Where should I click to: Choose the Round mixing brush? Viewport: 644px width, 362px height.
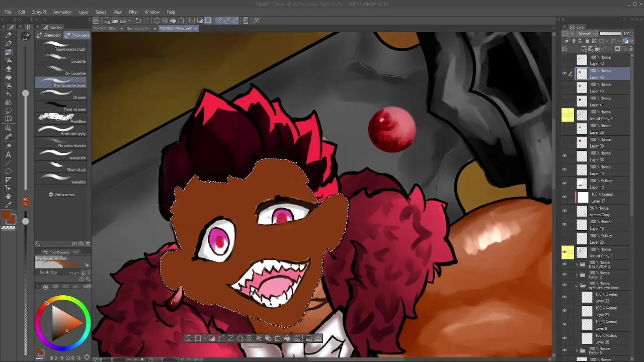[61, 47]
